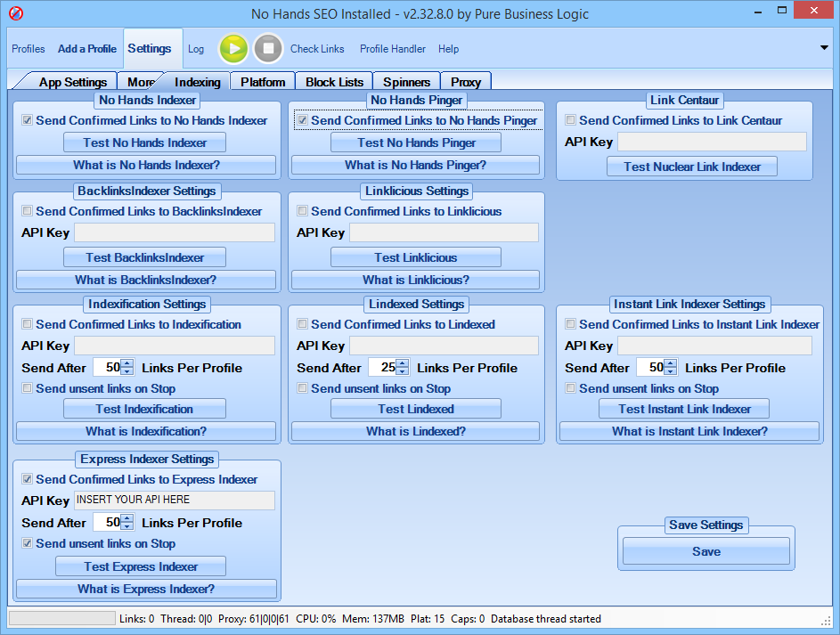Click the Test No Hands Indexer button
This screenshot has width=840, height=635.
(x=144, y=142)
